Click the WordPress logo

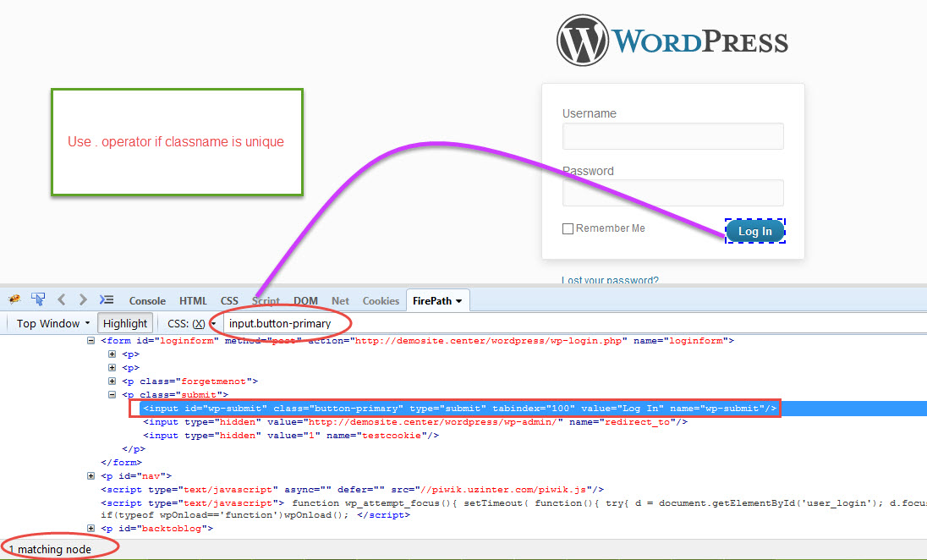[672, 41]
